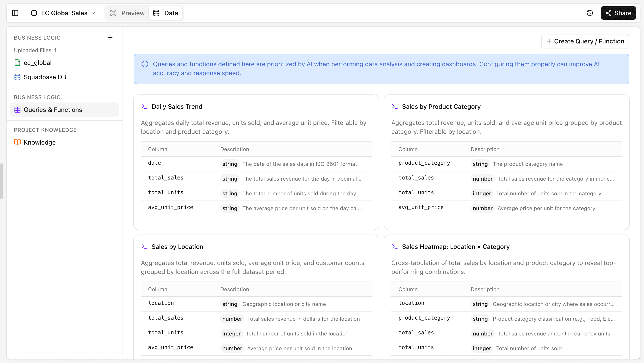Click the Uploaded Files label
644x363 pixels.
point(32,50)
